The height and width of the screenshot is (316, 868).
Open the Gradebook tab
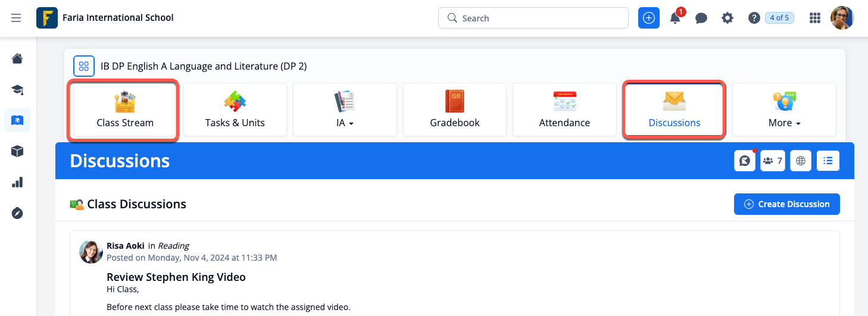pos(455,110)
